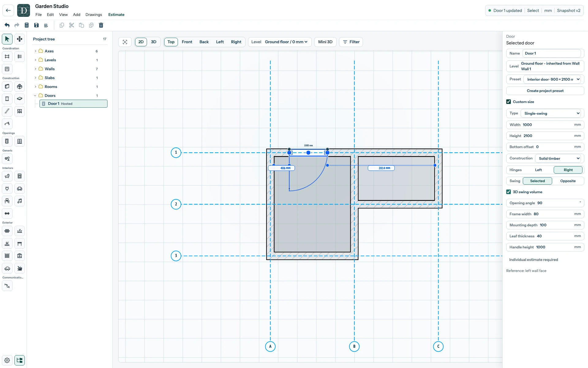The width and height of the screenshot is (588, 368).
Task: Activate the arrow select tool
Action: [7, 39]
